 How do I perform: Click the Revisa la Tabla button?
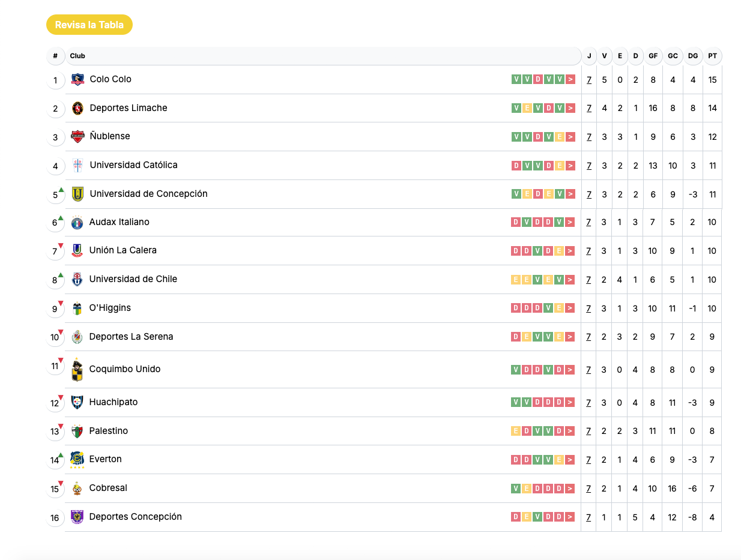pyautogui.click(x=89, y=25)
